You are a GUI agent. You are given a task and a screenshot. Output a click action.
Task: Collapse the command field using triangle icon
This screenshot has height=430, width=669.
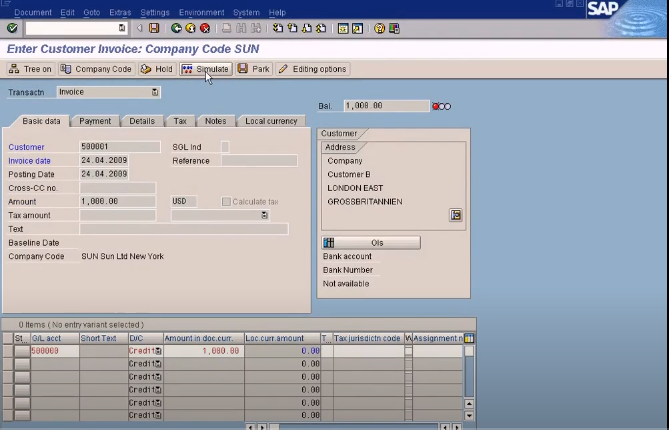140,28
